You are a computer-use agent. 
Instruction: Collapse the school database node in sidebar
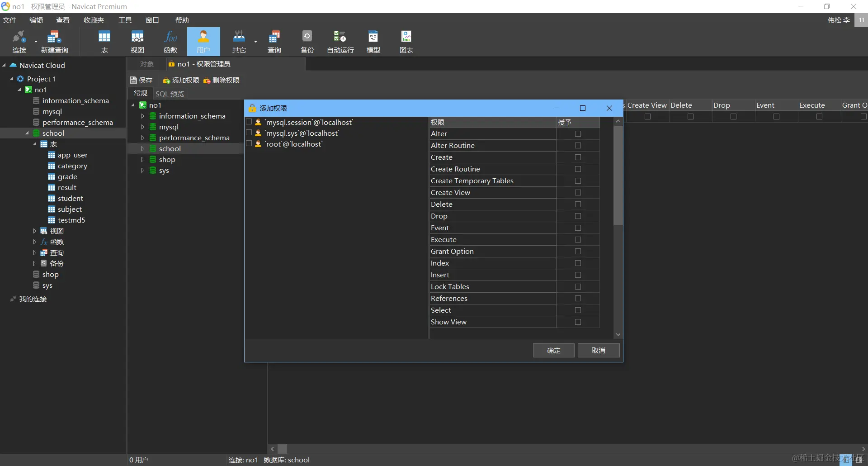(x=27, y=133)
